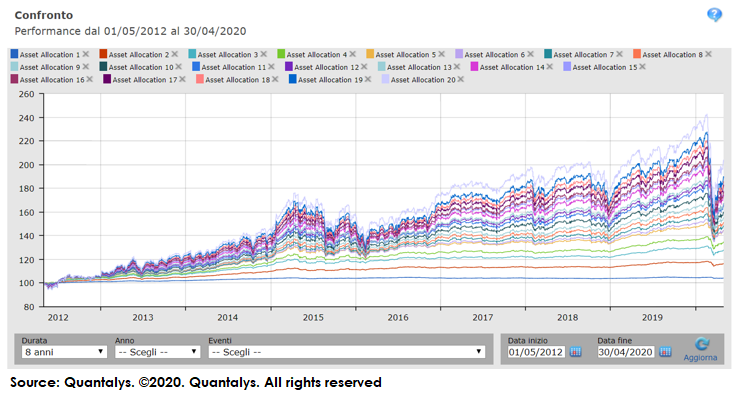Toggle Asset Allocation 12 series visibility
This screenshot has height=397, width=738.
(x=327, y=67)
